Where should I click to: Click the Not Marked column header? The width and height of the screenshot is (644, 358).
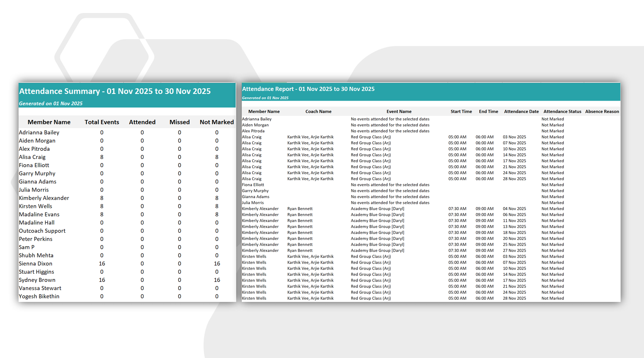pos(217,122)
